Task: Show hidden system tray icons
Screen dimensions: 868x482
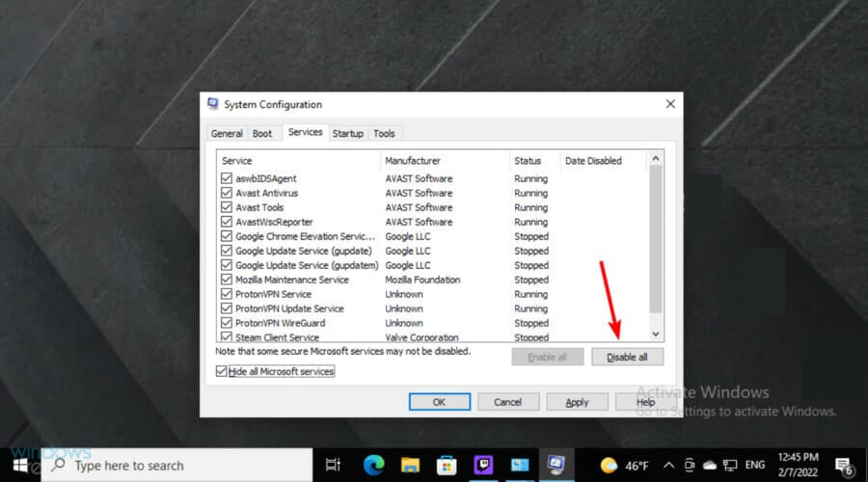Action: coord(668,466)
